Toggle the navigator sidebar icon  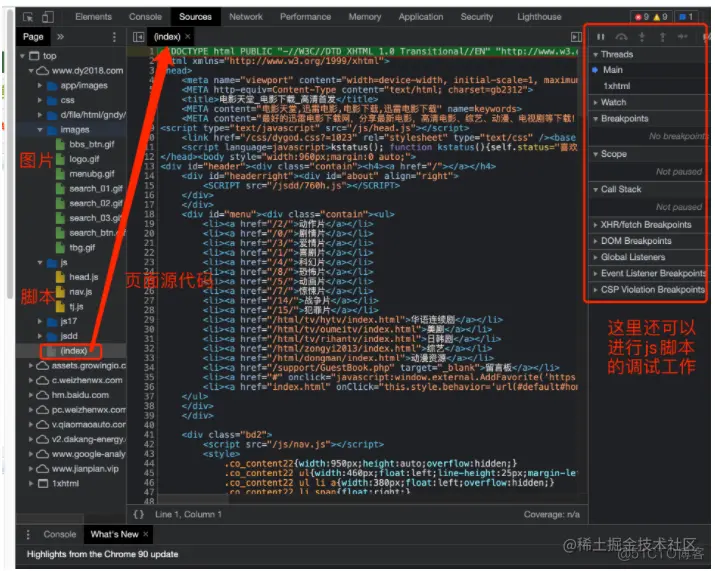pos(139,37)
